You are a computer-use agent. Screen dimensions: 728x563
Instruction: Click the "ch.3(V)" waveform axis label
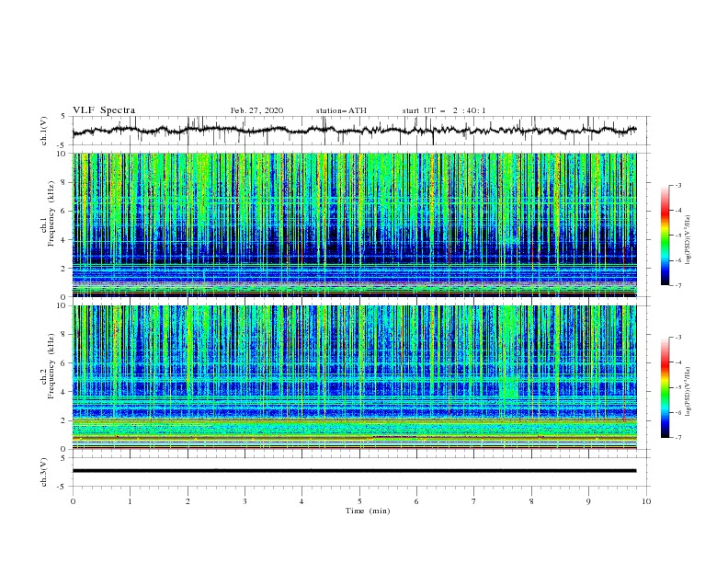coord(44,472)
